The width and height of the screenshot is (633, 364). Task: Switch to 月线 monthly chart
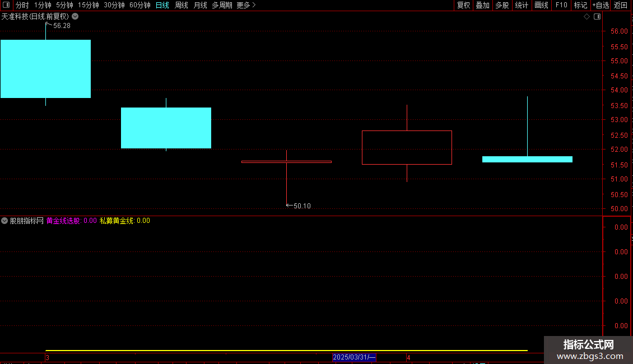[x=200, y=5]
